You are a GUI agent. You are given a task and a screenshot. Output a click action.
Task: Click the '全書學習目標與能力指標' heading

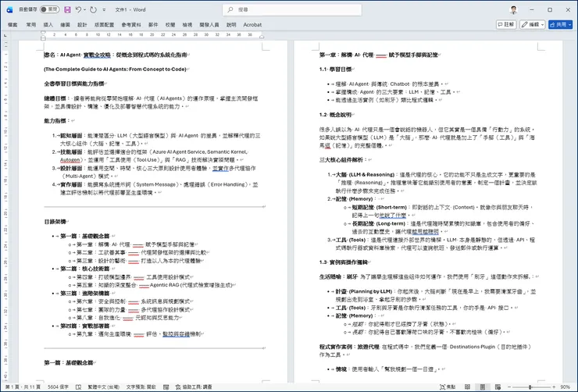point(74,84)
